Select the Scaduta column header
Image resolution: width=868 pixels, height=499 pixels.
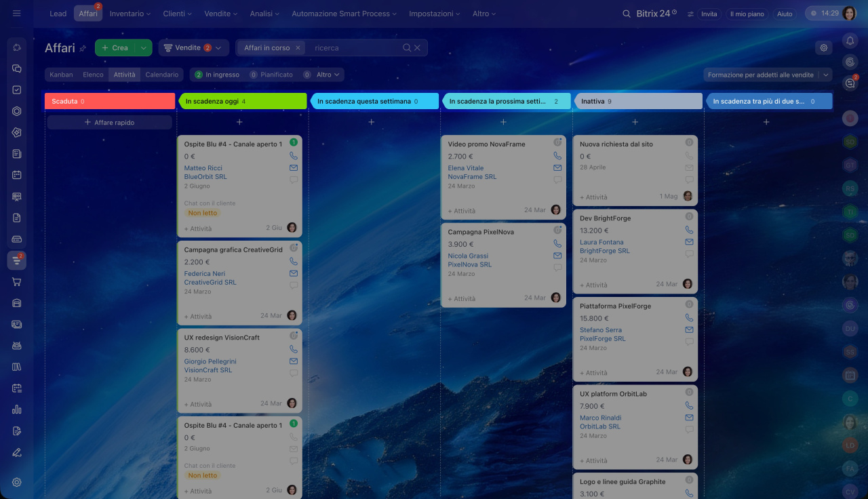111,101
